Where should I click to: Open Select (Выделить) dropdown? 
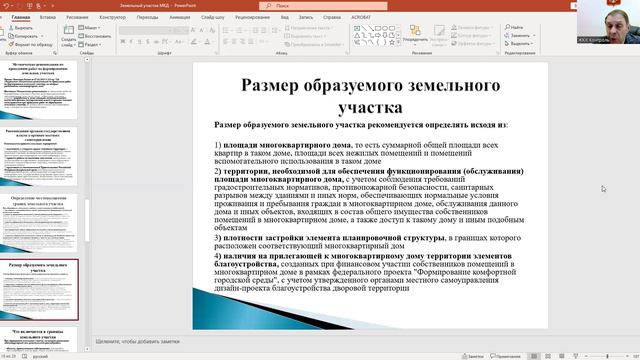pyautogui.click(x=519, y=43)
